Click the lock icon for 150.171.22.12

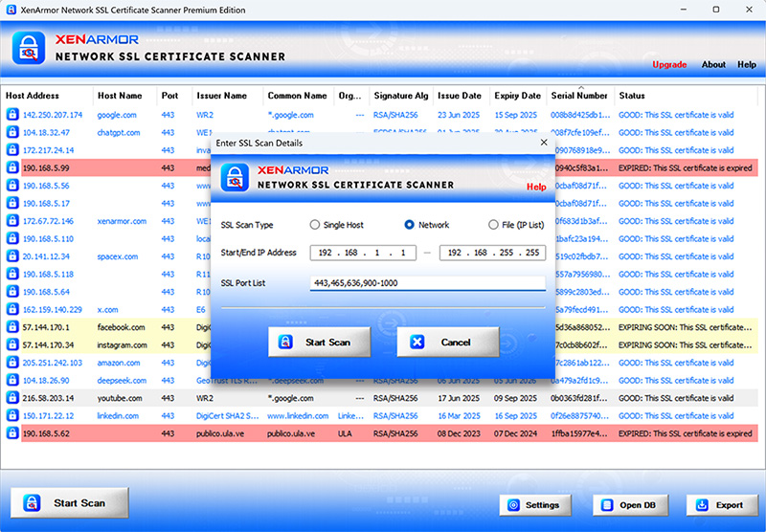pyautogui.click(x=12, y=415)
